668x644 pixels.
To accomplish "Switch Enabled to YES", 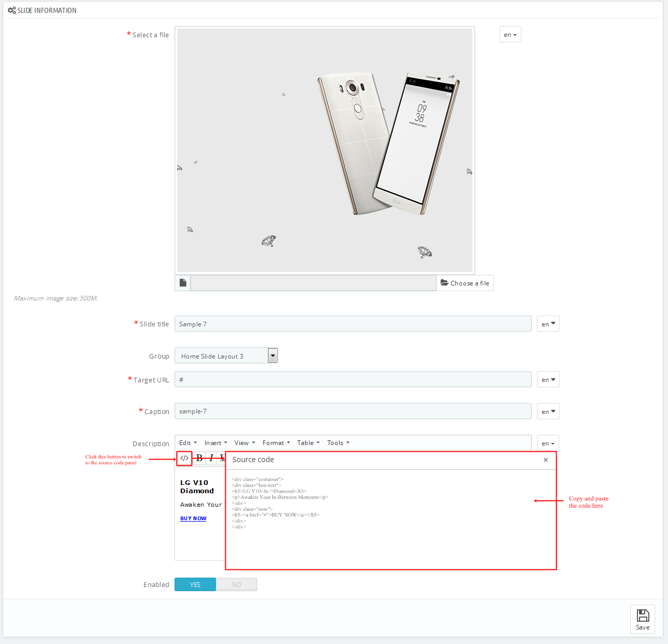I will (x=195, y=584).
